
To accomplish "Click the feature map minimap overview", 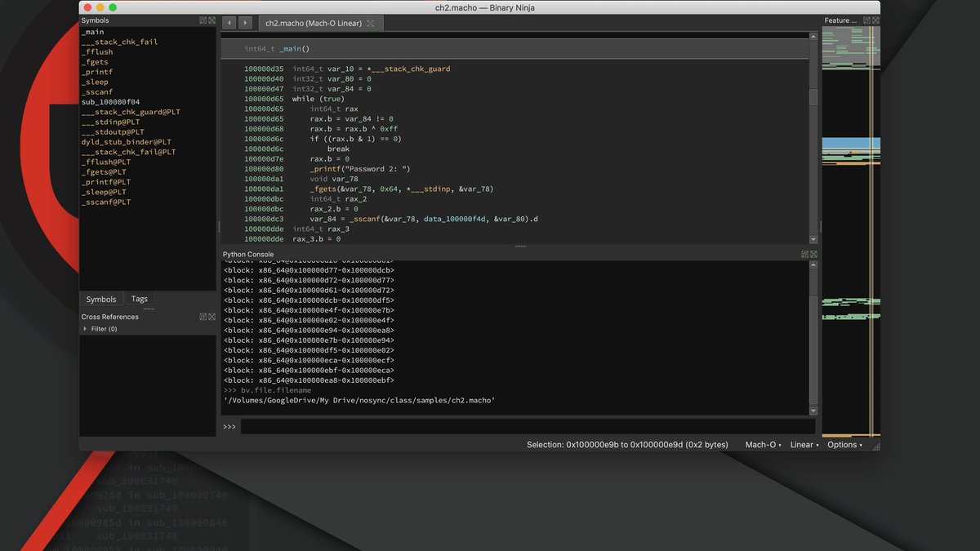I will click(851, 233).
